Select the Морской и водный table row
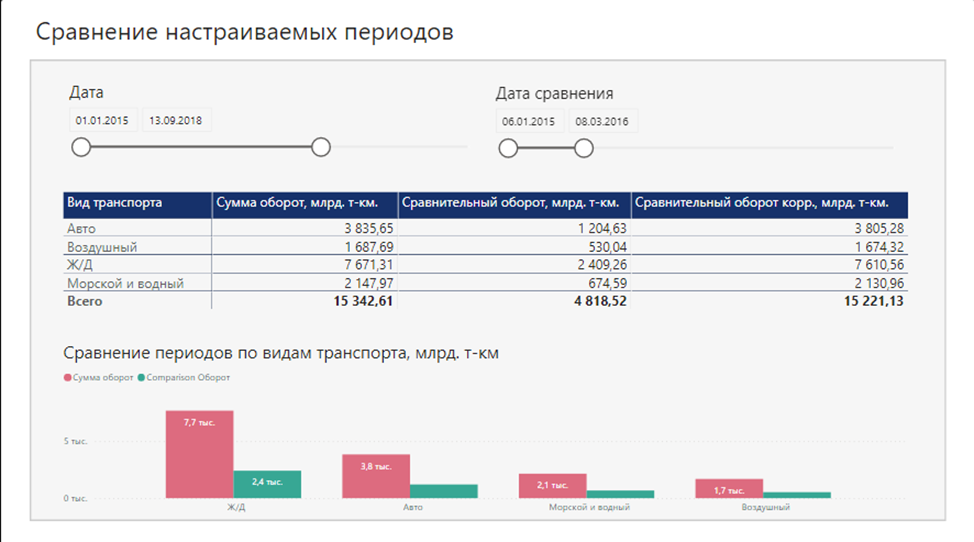Screen dimensions: 974x542 485,283
